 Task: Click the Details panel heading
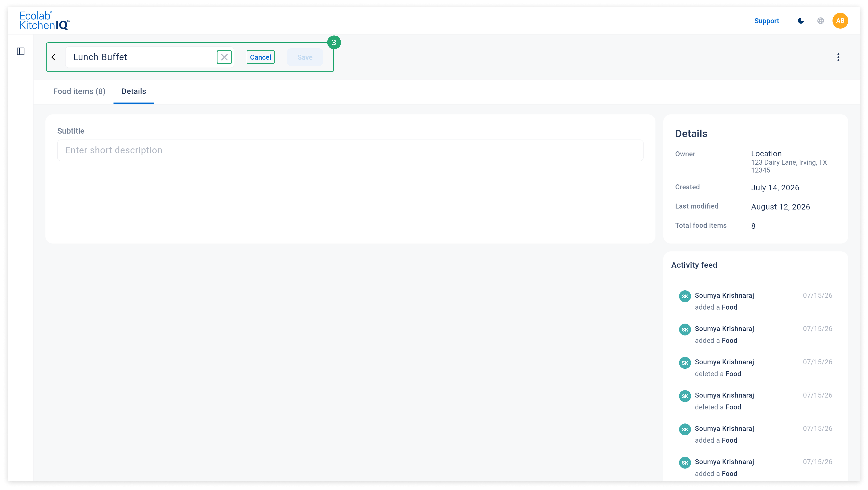[x=691, y=134]
